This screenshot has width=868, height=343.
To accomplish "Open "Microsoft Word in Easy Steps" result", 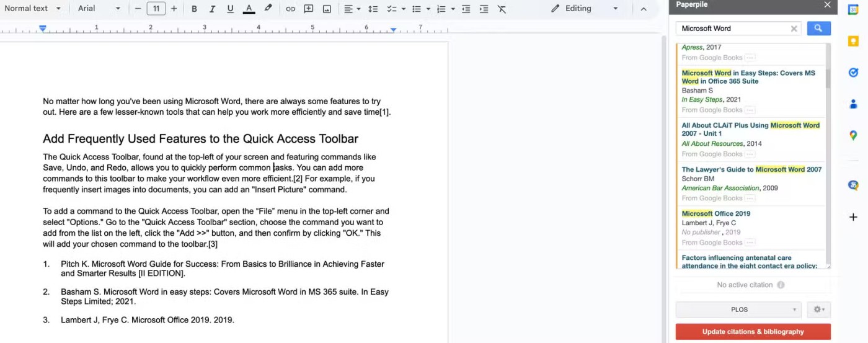I will pyautogui.click(x=748, y=77).
